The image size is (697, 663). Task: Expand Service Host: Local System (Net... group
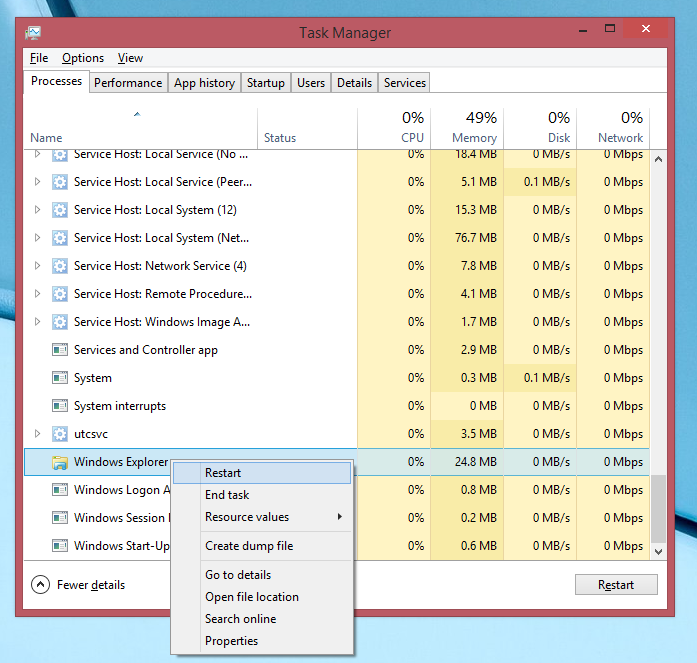37,238
